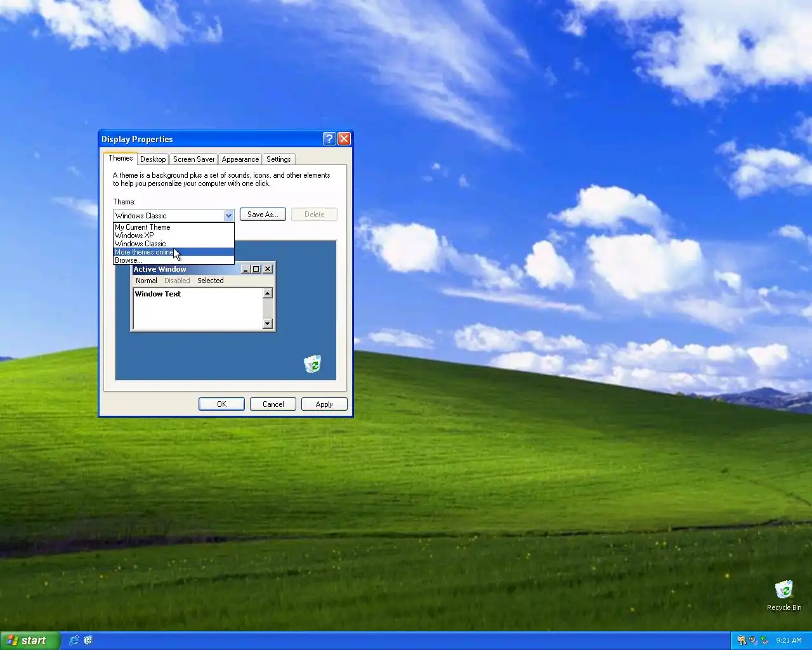Image resolution: width=812 pixels, height=650 pixels.
Task: Select More themes online option
Action: pyautogui.click(x=173, y=252)
